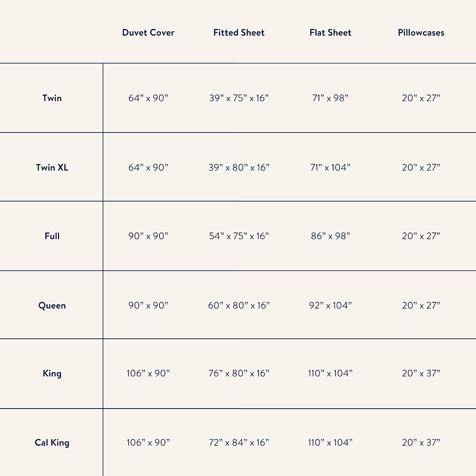
Task: Select the Cal King row label
Action: (52, 443)
